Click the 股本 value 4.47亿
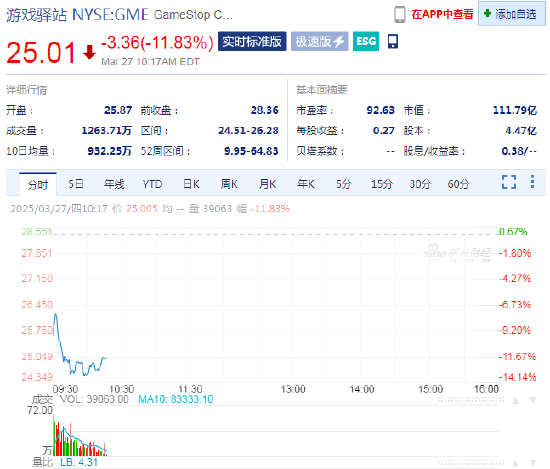550x469 pixels. point(521,130)
